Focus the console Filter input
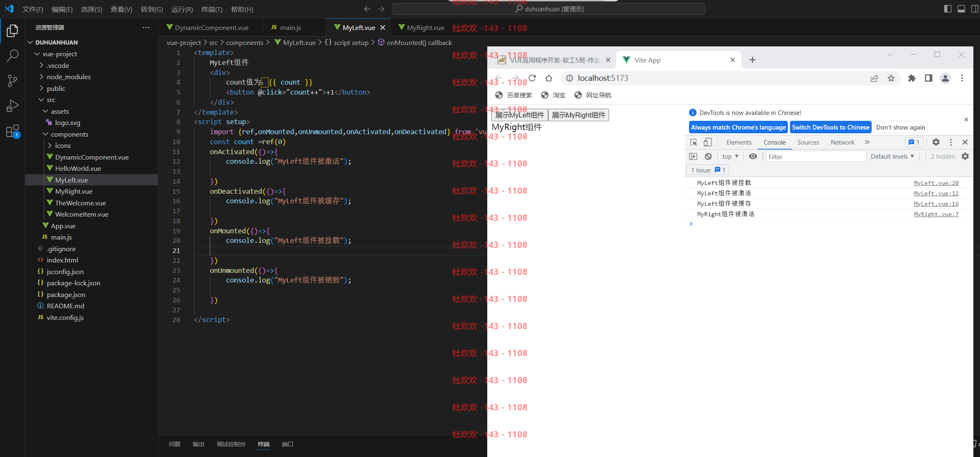Viewport: 980px width, 457px height. point(816,157)
